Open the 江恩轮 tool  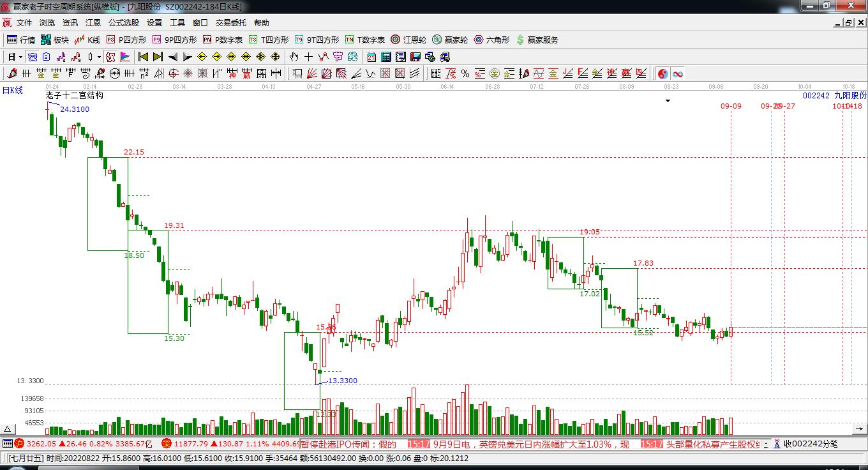(408, 40)
